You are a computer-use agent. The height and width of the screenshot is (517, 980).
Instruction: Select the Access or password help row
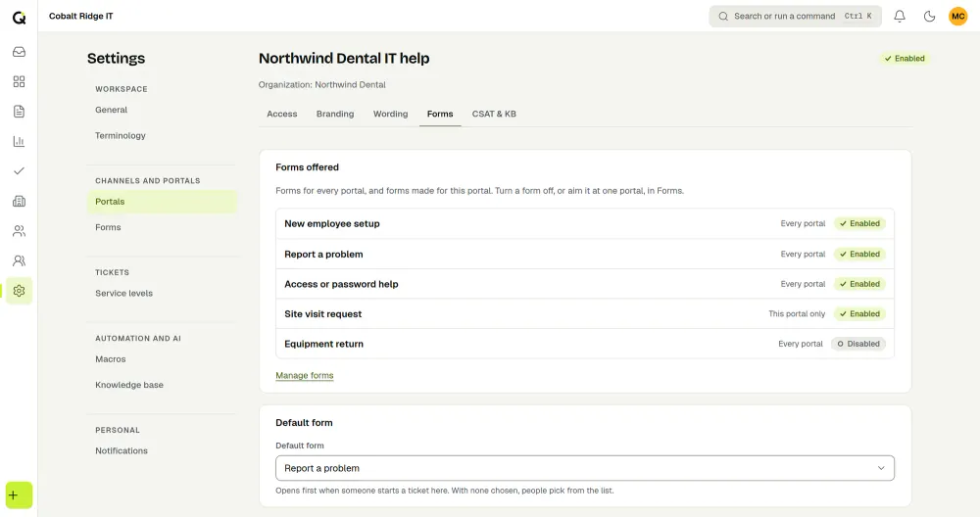click(x=584, y=284)
